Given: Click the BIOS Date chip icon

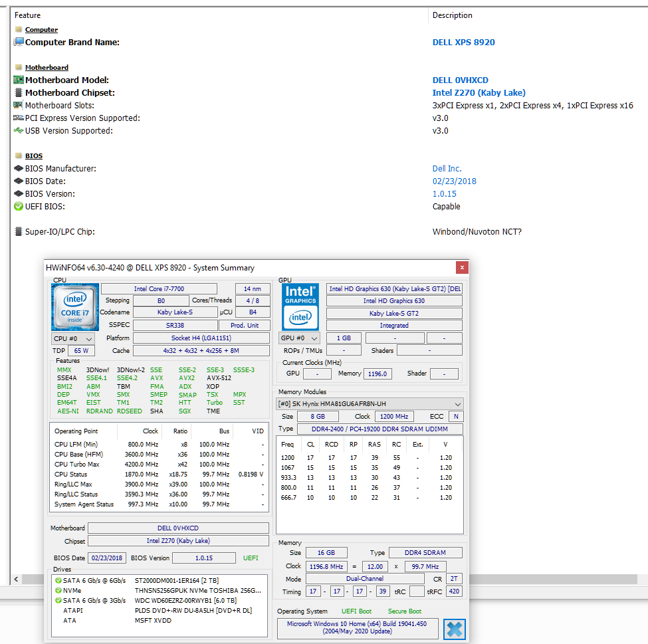Looking at the screenshot, I should point(19,181).
